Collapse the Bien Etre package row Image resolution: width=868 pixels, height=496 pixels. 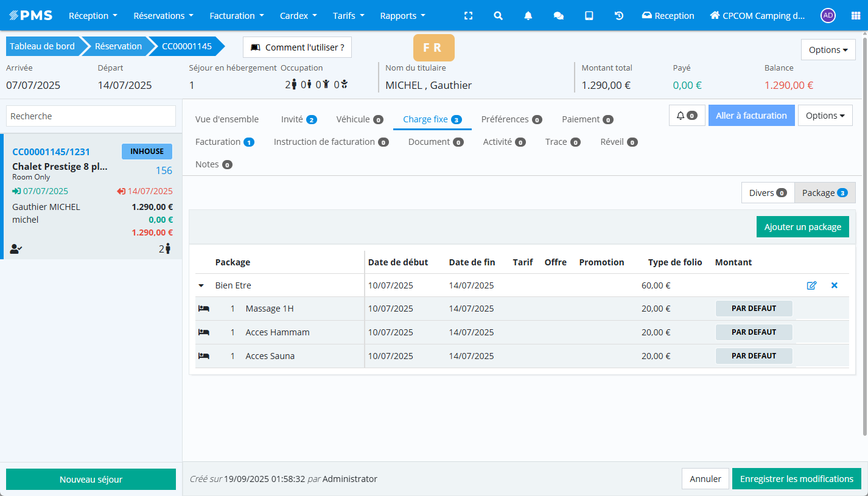point(201,285)
